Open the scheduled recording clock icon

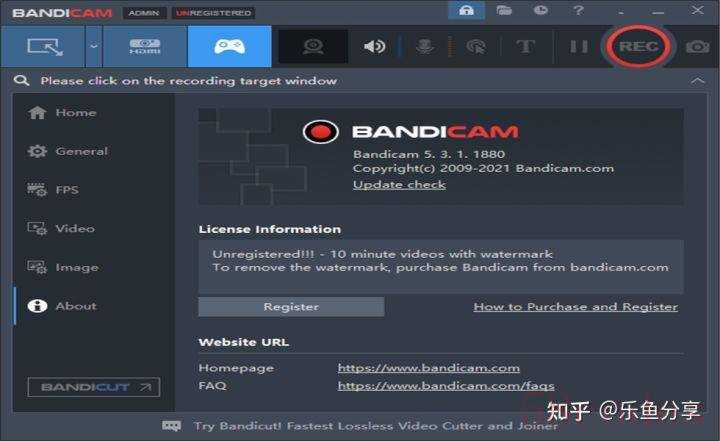click(540, 10)
